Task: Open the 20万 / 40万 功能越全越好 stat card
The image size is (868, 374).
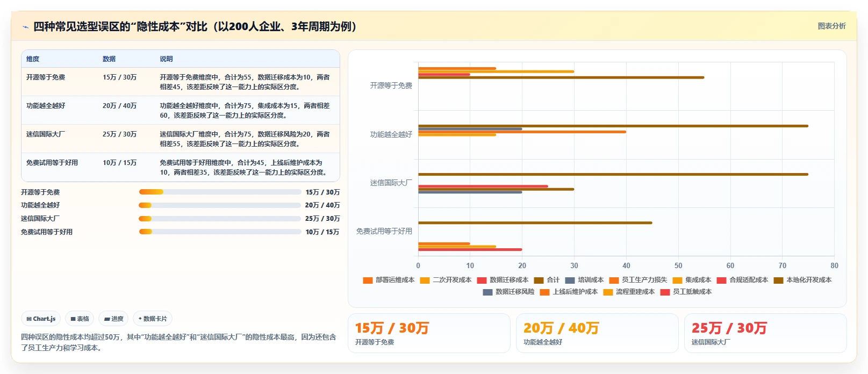Action: tap(597, 333)
